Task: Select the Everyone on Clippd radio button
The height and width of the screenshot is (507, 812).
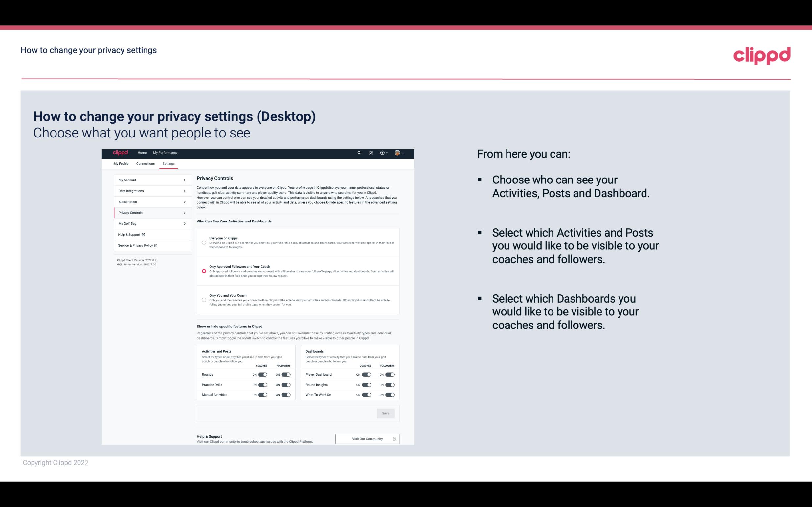Action: tap(203, 243)
